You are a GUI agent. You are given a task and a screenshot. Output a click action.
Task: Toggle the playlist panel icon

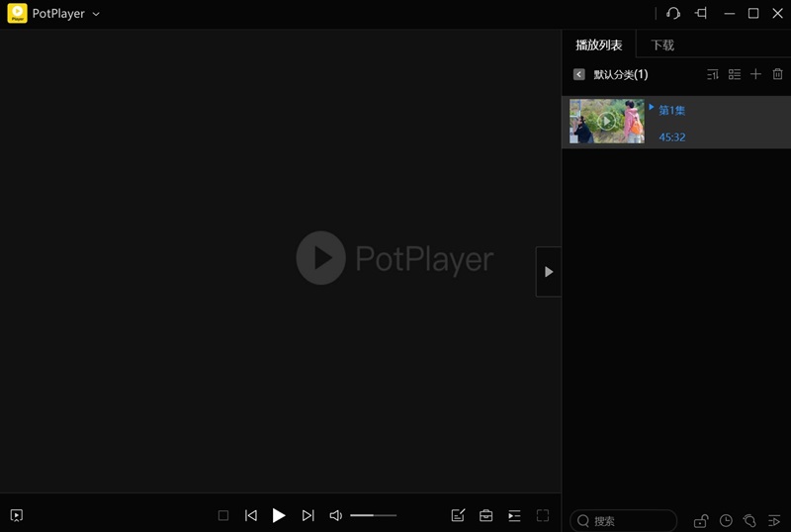click(x=514, y=515)
